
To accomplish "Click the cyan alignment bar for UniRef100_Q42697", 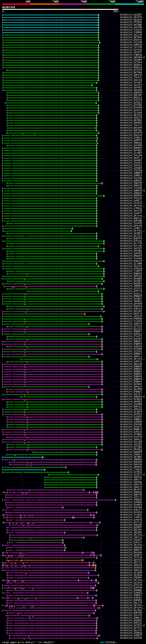I will [51, 15].
